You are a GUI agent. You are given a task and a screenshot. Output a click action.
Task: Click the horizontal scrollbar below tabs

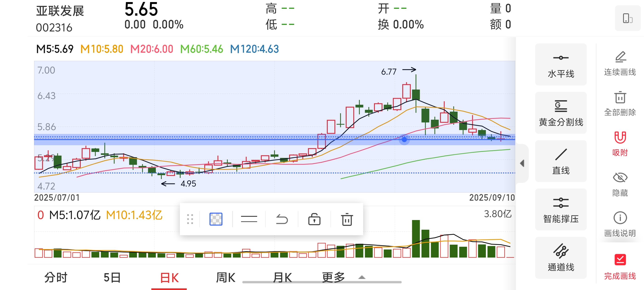(322, 282)
